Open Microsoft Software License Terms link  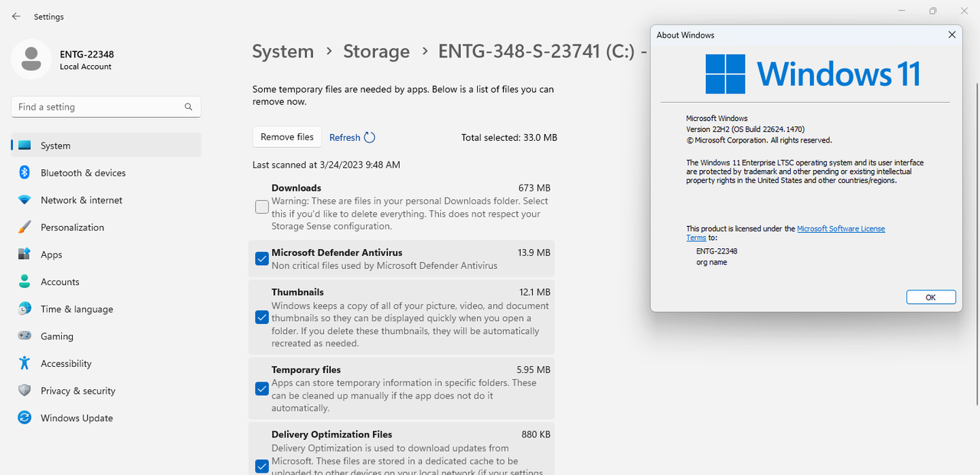point(841,228)
